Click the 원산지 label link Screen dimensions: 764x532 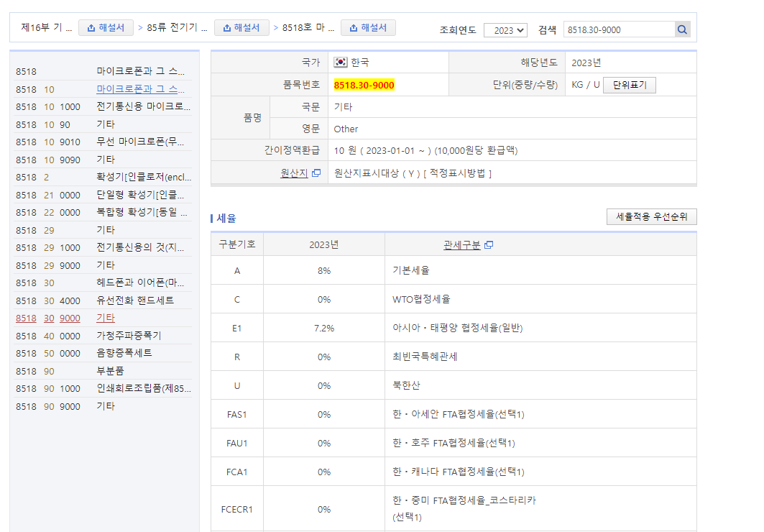(294, 173)
